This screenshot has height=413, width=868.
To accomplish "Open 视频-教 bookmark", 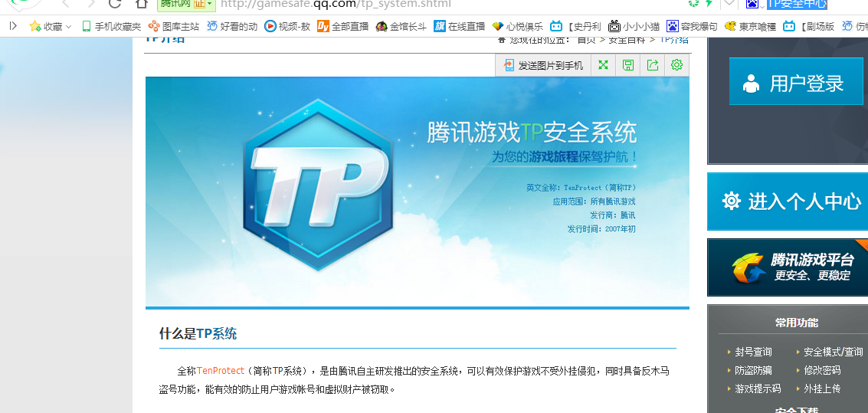I will 287,26.
